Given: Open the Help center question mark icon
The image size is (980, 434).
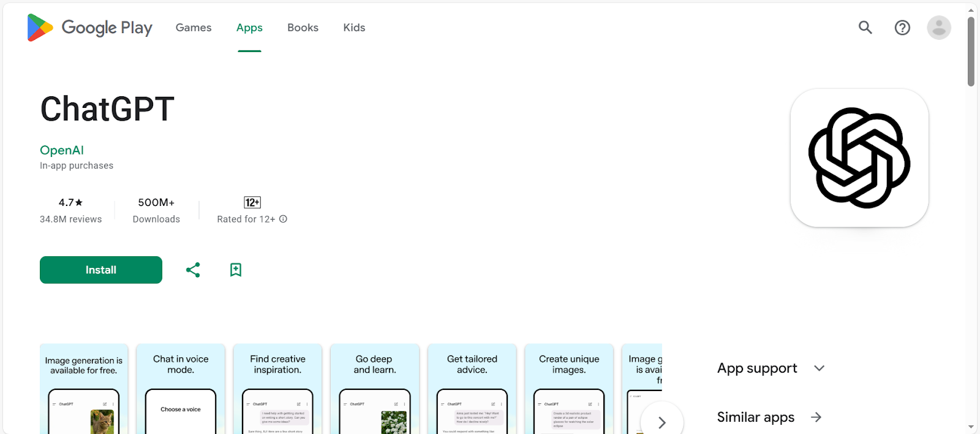Looking at the screenshot, I should [902, 28].
